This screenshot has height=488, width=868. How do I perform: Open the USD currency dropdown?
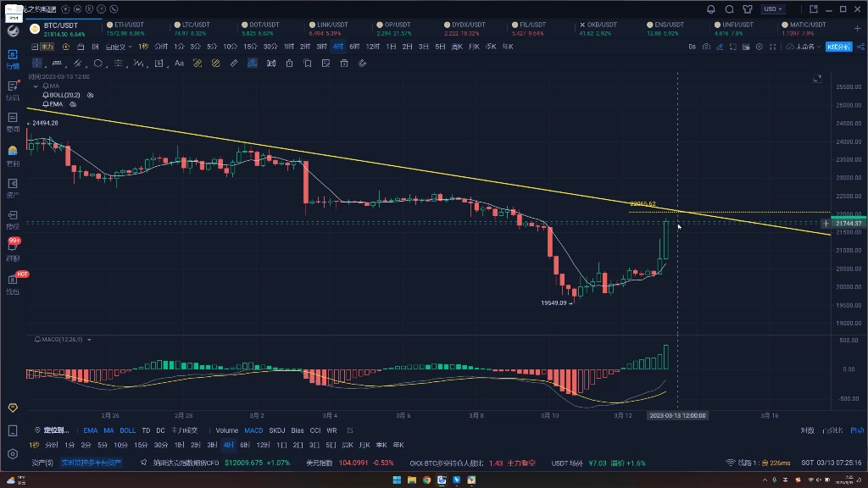coord(772,9)
